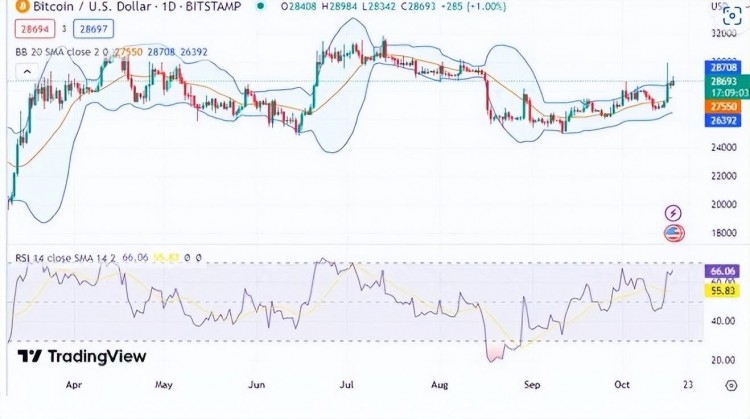The width and height of the screenshot is (750, 419).
Task: Click the sell price 28694 button
Action: click(x=35, y=29)
